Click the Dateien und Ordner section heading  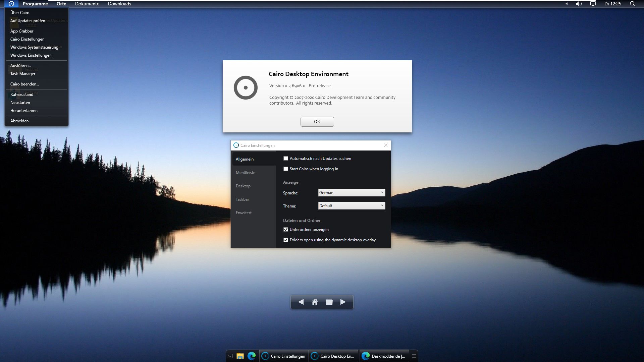(302, 220)
